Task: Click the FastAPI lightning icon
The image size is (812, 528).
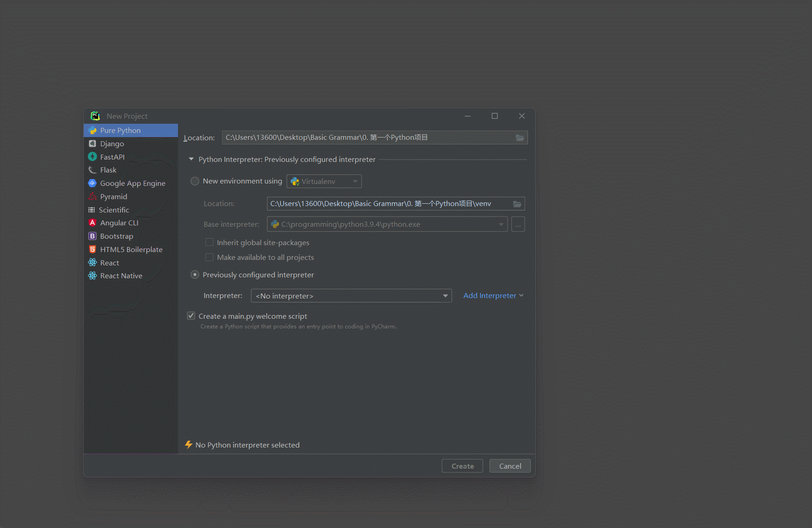Action: tap(92, 157)
